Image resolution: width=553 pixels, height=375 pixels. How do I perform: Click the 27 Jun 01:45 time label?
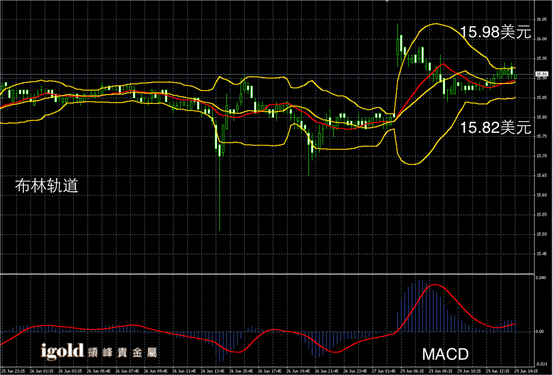click(x=384, y=371)
